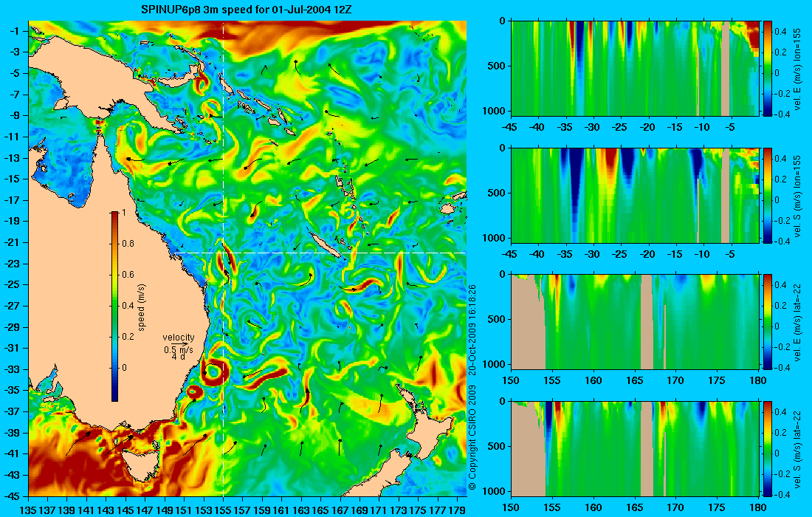This screenshot has width=812, height=517.
Task: Click the "20-Oct-2009 16:18:26" timestamp text
Action: click(472, 329)
